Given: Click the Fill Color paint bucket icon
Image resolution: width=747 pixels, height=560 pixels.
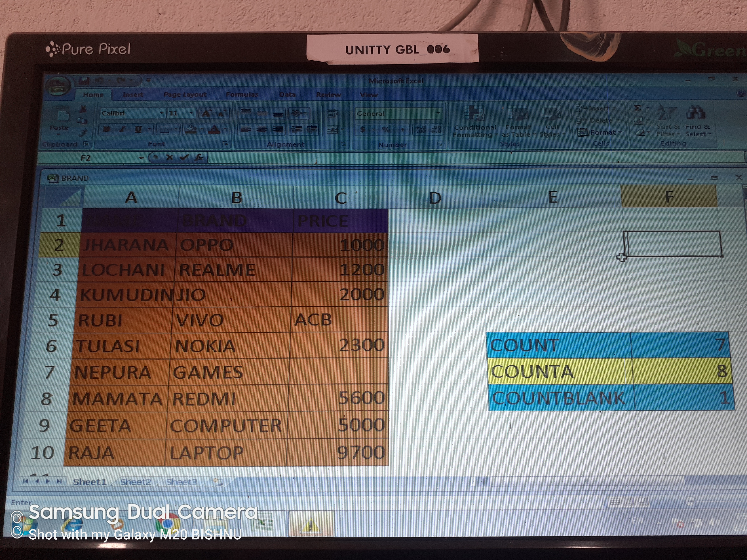Looking at the screenshot, I should (191, 129).
